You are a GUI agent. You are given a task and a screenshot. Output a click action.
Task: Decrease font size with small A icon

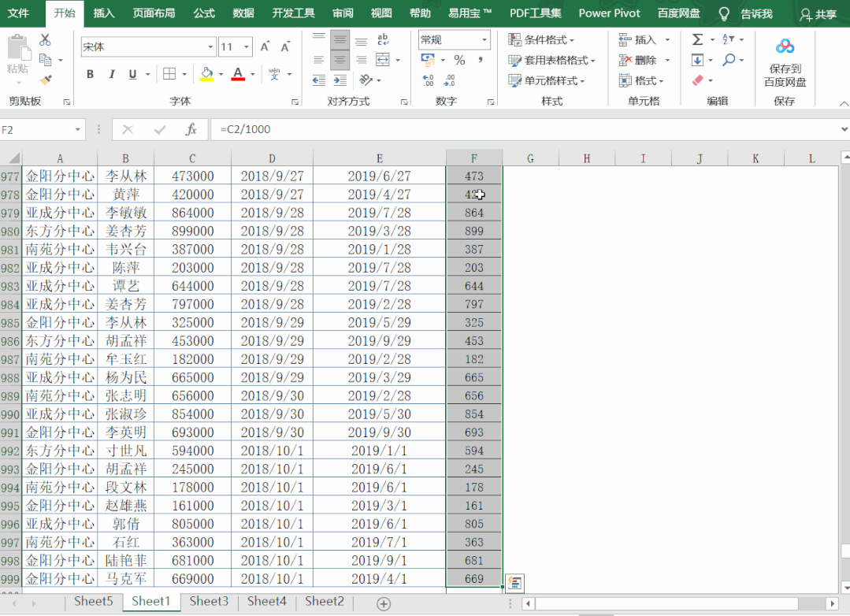[x=285, y=47]
